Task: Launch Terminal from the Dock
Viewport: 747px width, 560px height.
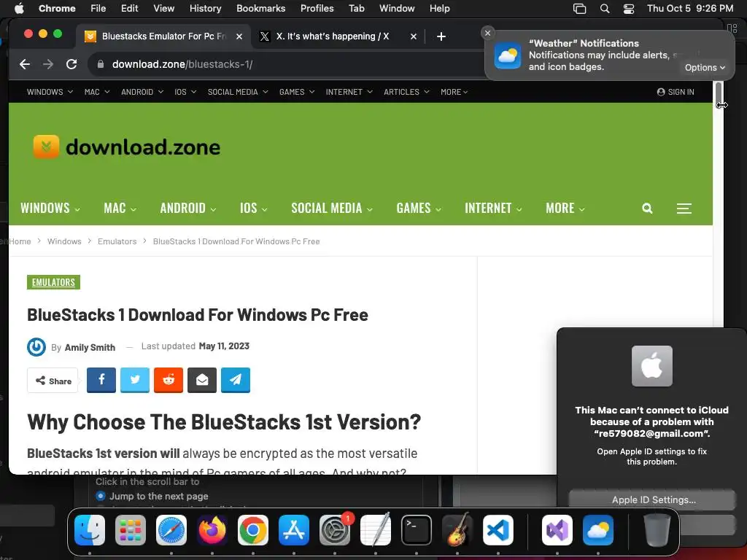Action: [417, 530]
